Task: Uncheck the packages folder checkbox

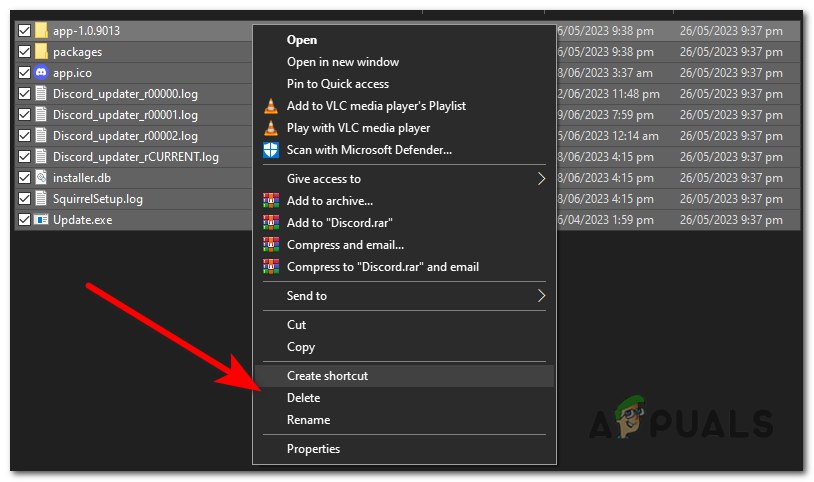Action: [24, 51]
